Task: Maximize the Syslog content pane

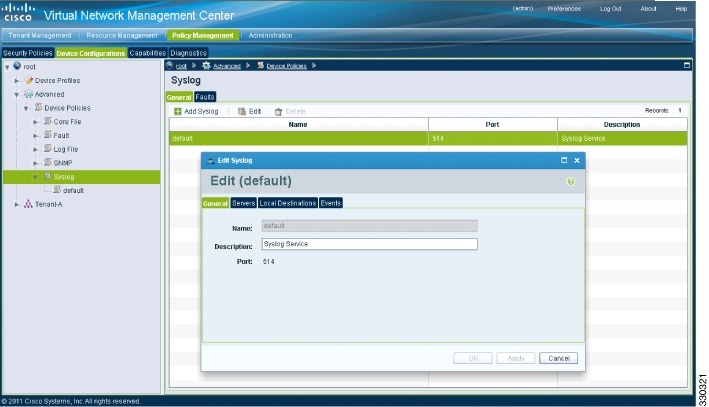Action: point(687,65)
